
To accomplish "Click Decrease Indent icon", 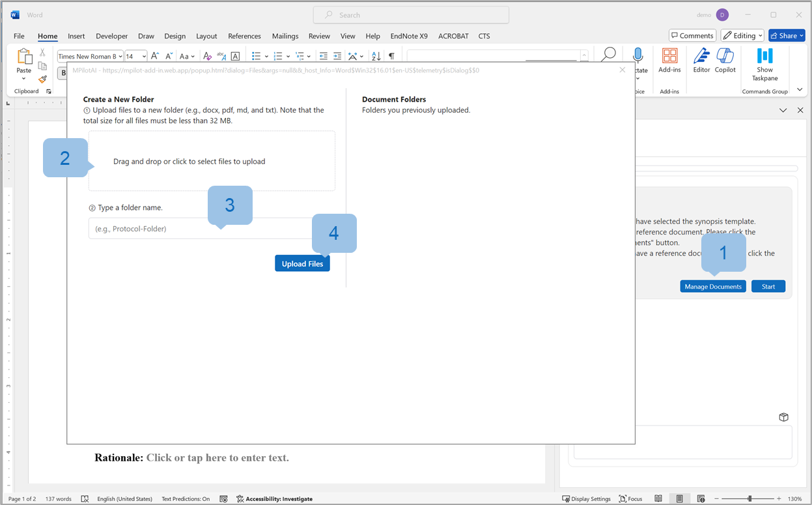I will click(x=324, y=56).
